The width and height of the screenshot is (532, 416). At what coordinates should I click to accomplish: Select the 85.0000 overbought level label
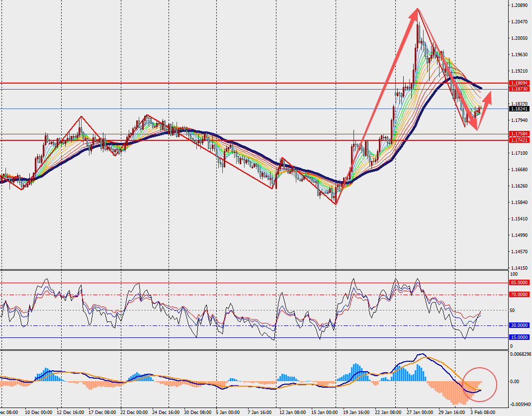(x=519, y=283)
